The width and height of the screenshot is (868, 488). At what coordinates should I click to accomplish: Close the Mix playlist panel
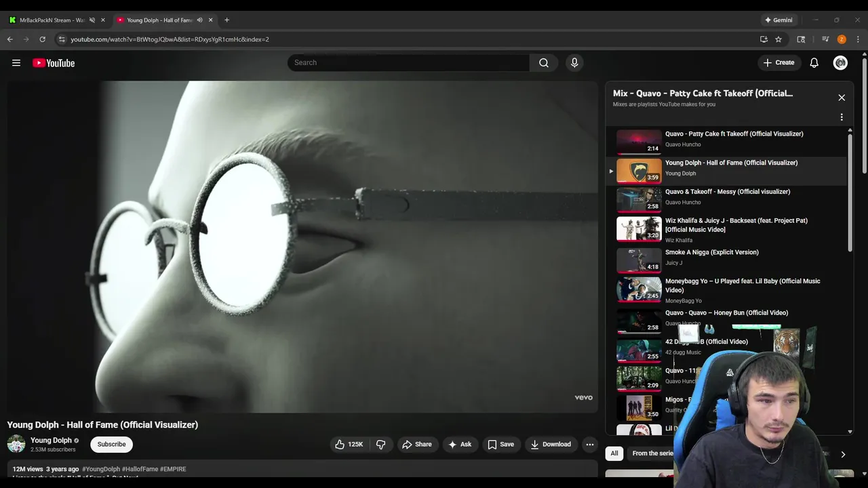coord(842,98)
